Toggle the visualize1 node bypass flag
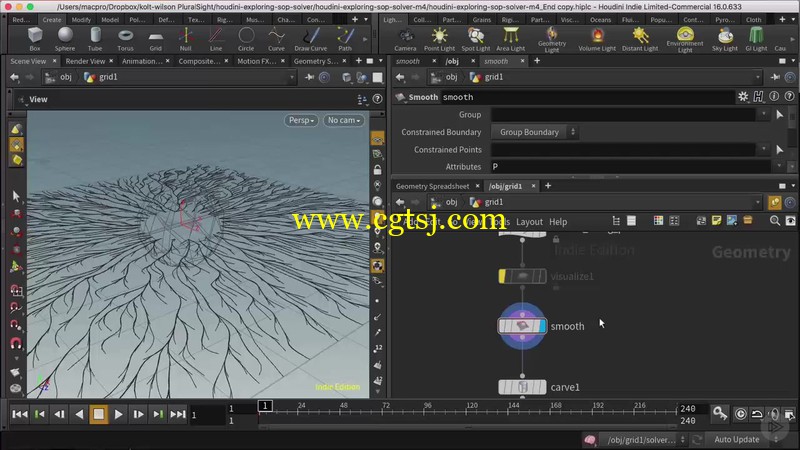Image resolution: width=800 pixels, height=450 pixels. click(x=503, y=276)
